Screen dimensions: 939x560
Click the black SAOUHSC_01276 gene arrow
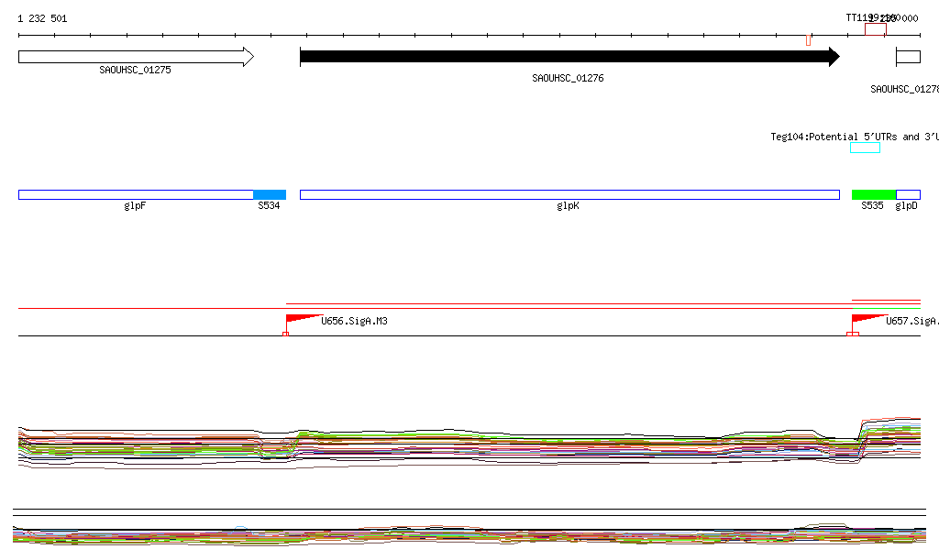point(569,57)
